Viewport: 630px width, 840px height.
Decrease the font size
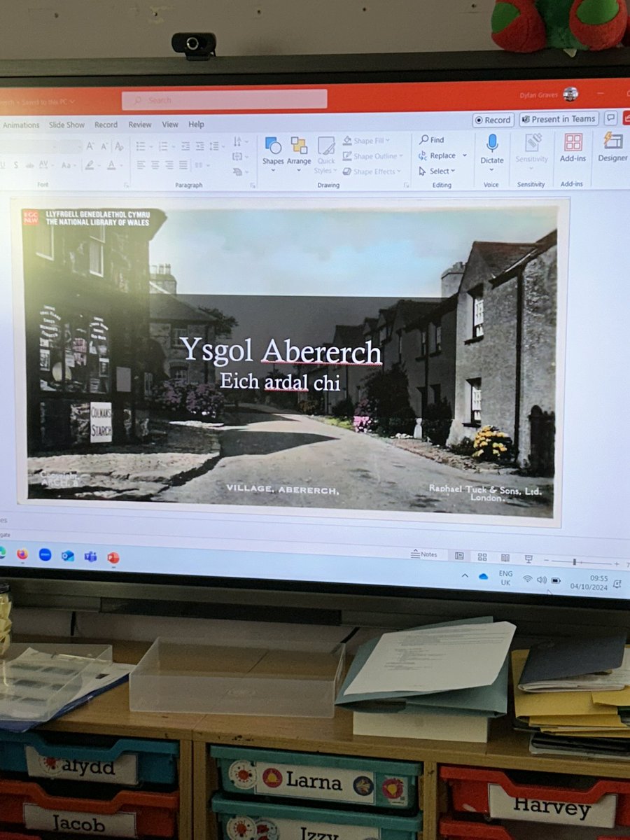(x=104, y=146)
